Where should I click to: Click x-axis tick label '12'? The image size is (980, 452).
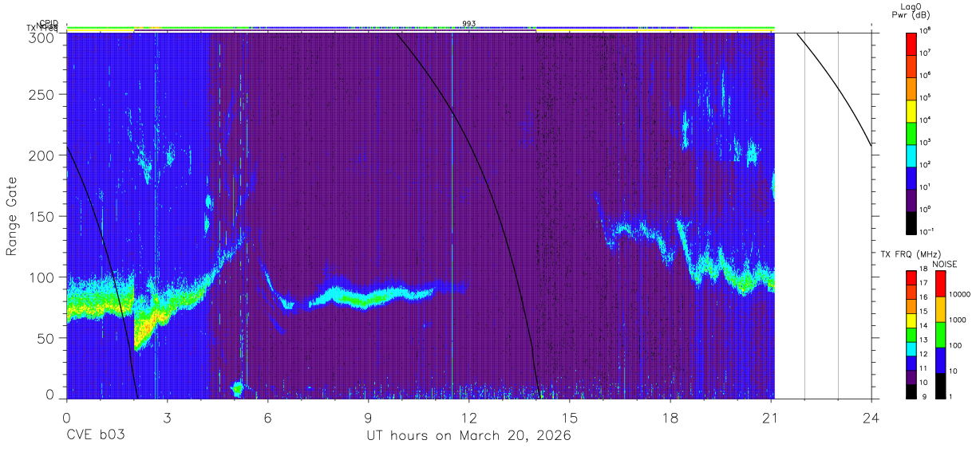click(x=468, y=418)
